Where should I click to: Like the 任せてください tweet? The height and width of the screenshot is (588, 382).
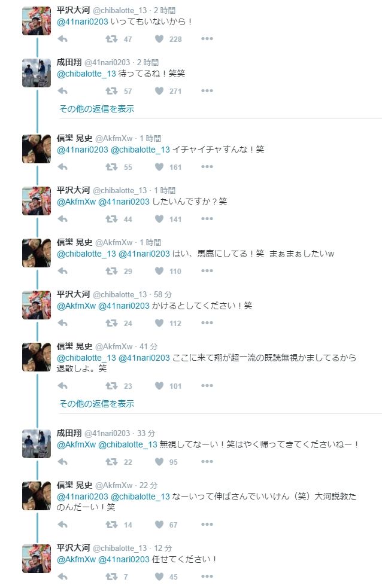[159, 577]
